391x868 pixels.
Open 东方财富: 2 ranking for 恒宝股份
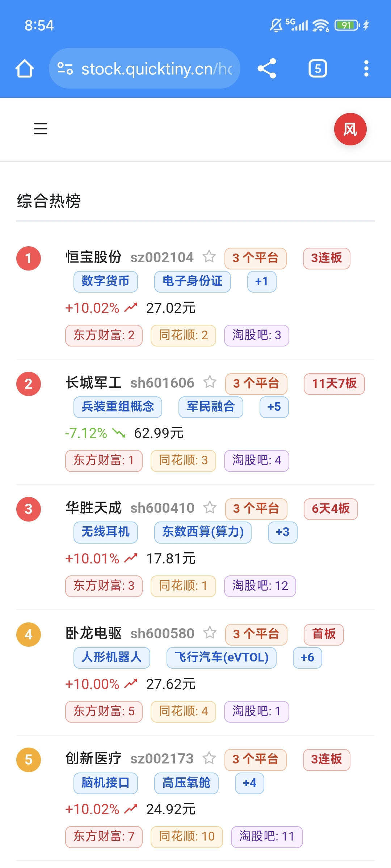pyautogui.click(x=104, y=335)
